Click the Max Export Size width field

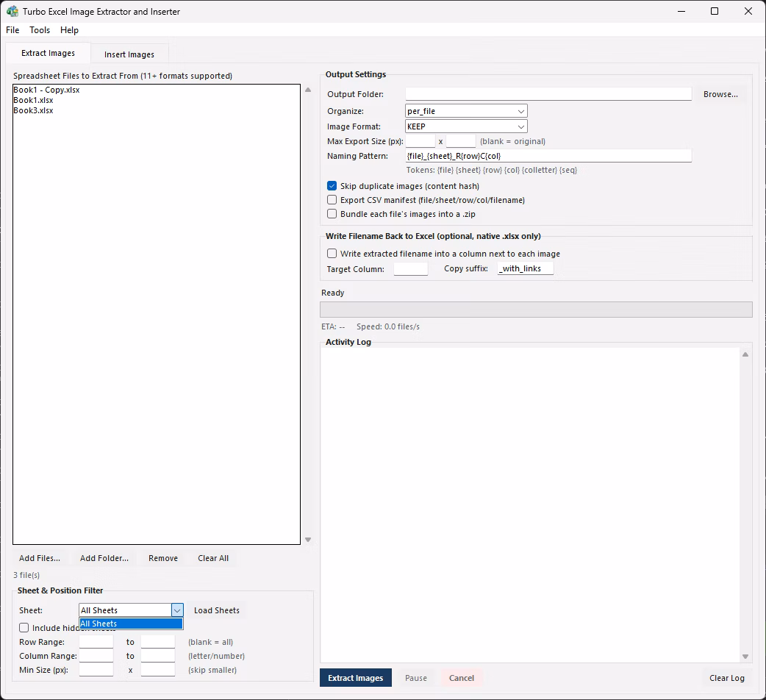[x=420, y=141]
